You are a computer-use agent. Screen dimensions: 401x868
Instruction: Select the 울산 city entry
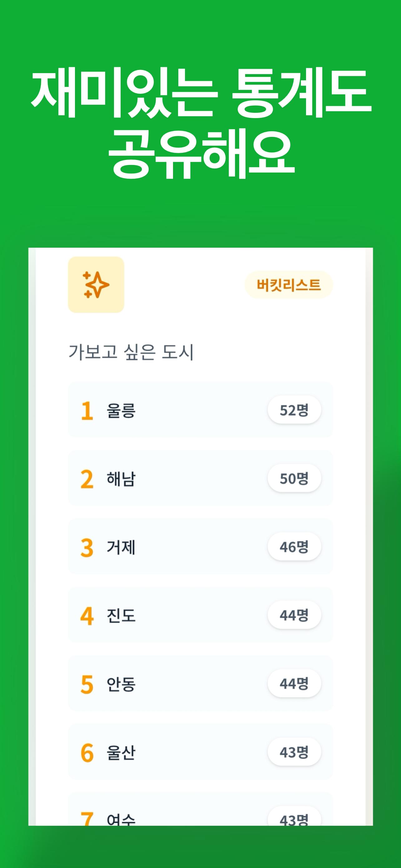121,752
